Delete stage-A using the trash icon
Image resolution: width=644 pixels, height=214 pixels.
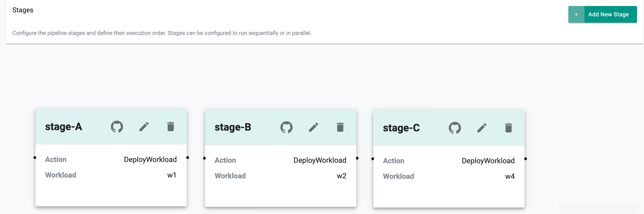[x=171, y=127]
